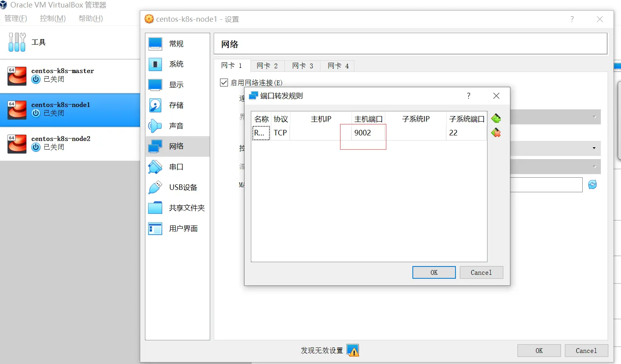Screen dimensions: 621x364
Task: Select centos-k8s-node1 VM in the manager
Action: click(x=70, y=110)
